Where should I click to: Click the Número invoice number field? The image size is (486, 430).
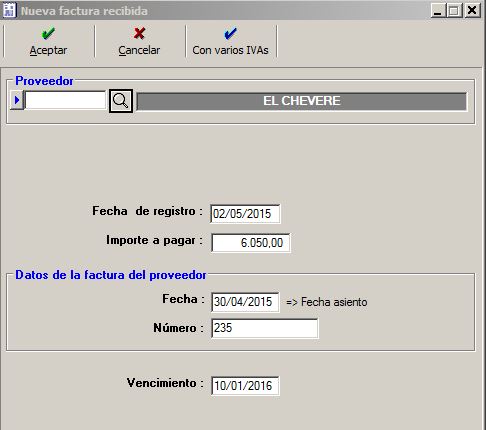265,328
